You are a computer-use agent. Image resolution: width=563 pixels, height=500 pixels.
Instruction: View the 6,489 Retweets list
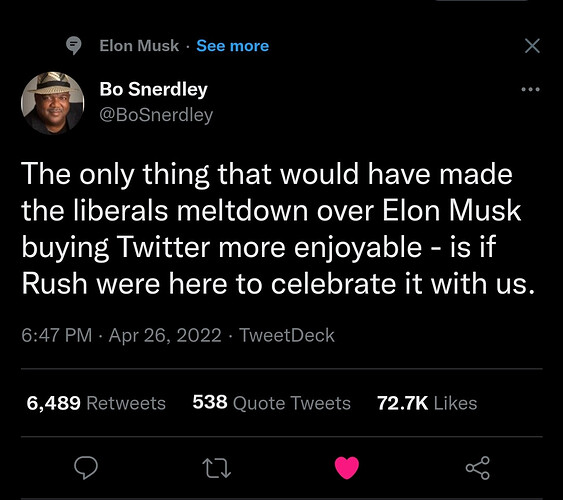[96, 403]
